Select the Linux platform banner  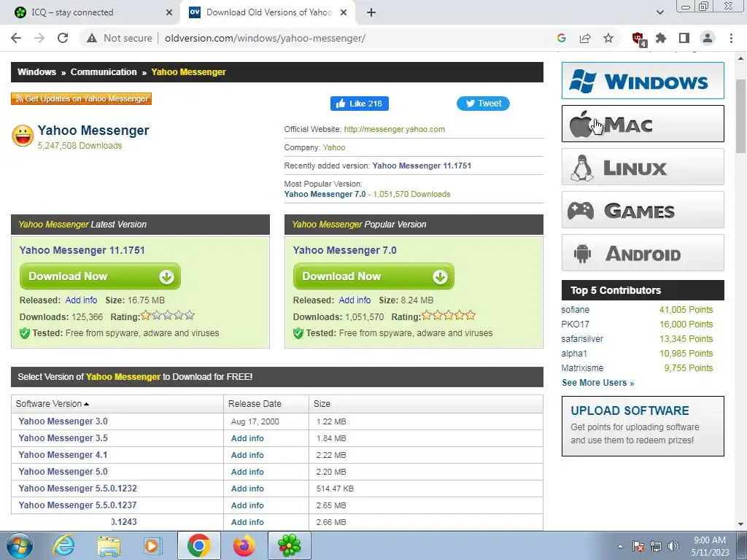(x=643, y=167)
